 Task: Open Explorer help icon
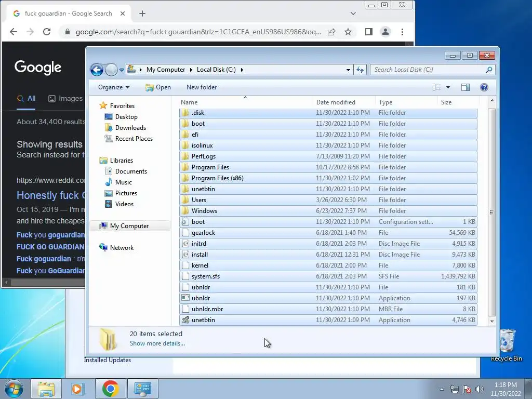pos(484,87)
